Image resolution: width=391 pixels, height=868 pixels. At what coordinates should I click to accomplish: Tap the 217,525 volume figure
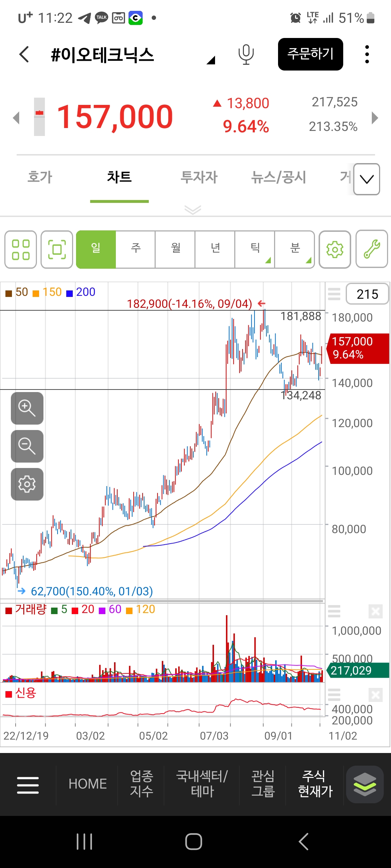[335, 102]
